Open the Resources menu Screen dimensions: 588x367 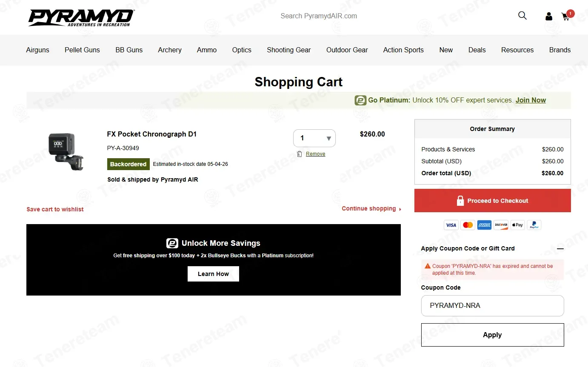[x=517, y=50]
